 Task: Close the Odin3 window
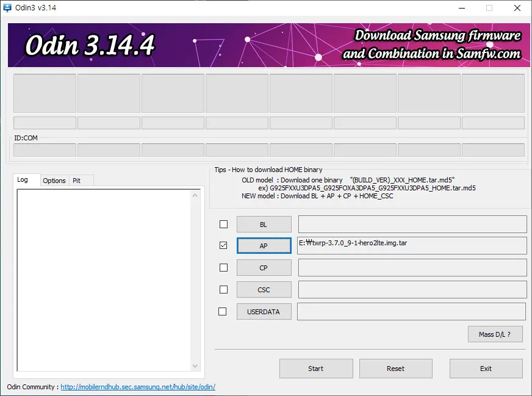click(517, 8)
